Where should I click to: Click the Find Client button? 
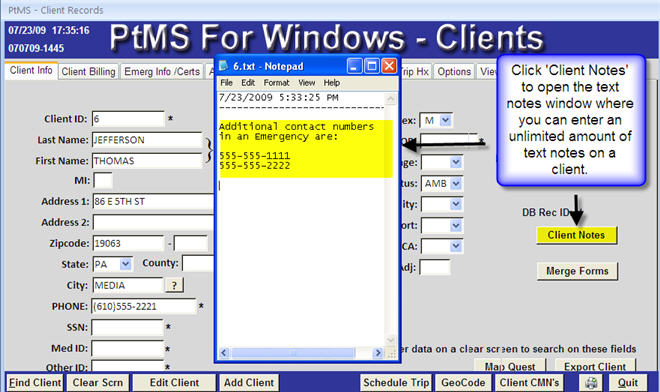tap(35, 383)
